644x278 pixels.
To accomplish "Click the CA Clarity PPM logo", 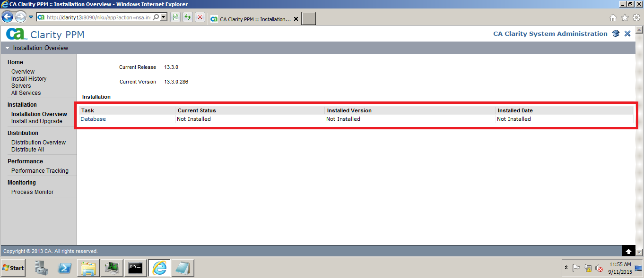I will pyautogui.click(x=45, y=34).
